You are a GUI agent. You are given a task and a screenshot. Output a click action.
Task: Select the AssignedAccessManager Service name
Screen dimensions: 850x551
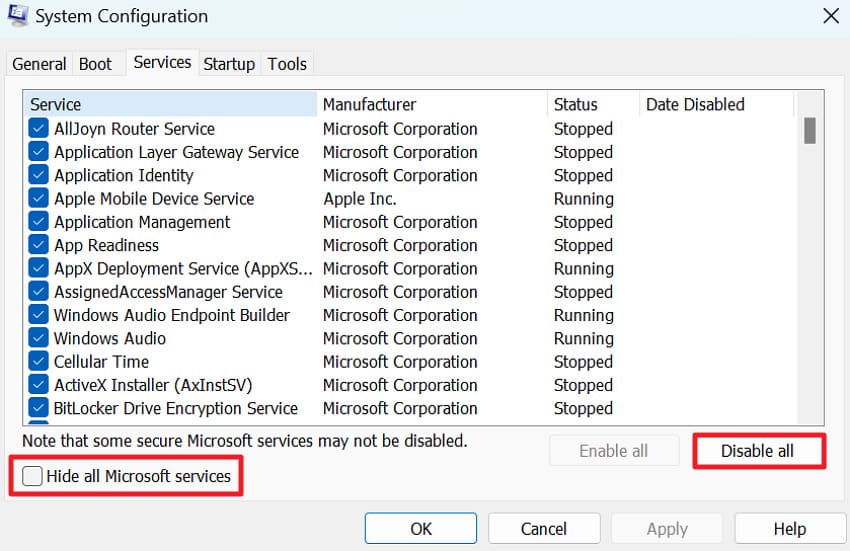tap(169, 292)
